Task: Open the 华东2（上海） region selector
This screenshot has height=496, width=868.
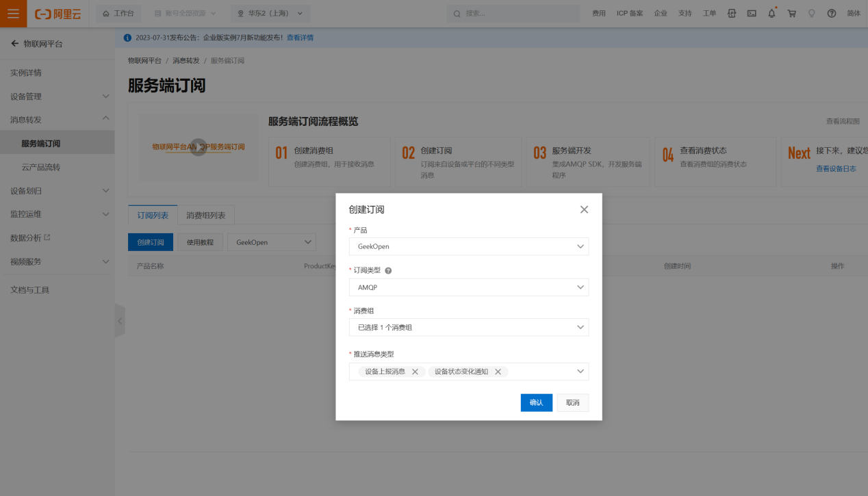Action: [x=270, y=14]
